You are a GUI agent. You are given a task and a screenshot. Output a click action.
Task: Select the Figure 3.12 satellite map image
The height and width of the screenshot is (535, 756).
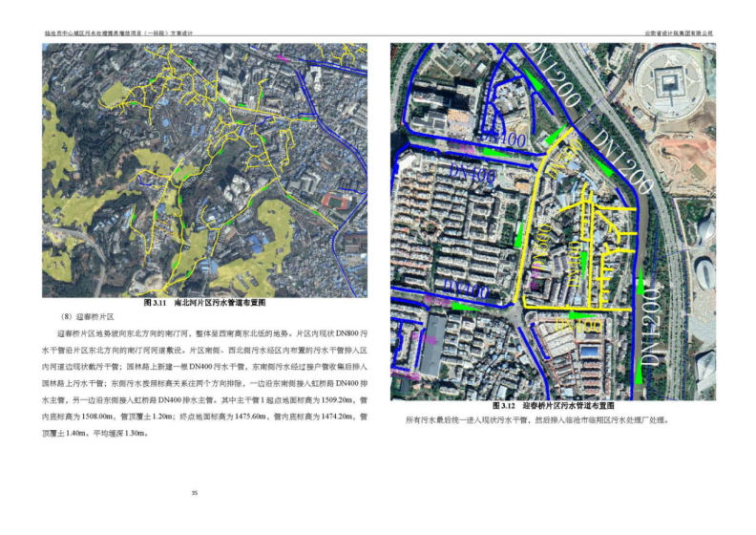coord(553,222)
